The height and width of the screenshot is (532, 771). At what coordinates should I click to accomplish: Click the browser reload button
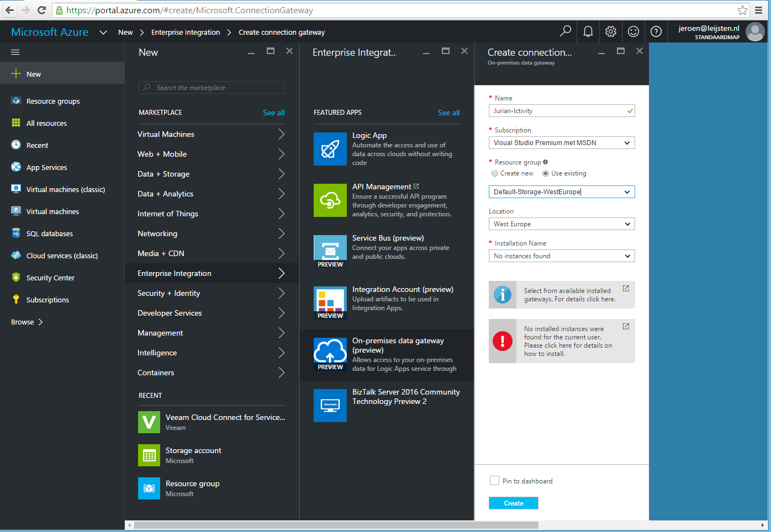41,10
